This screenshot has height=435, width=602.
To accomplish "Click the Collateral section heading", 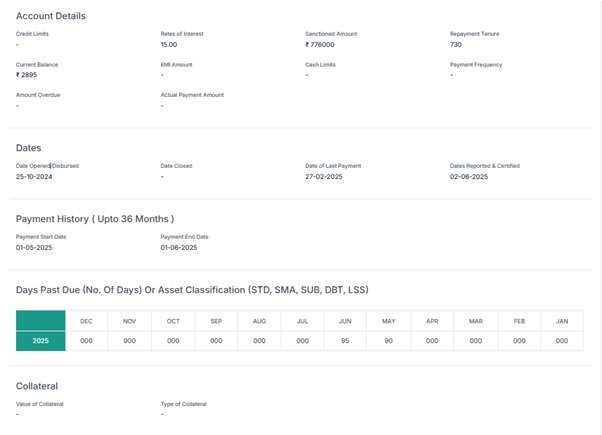I will click(37, 384).
